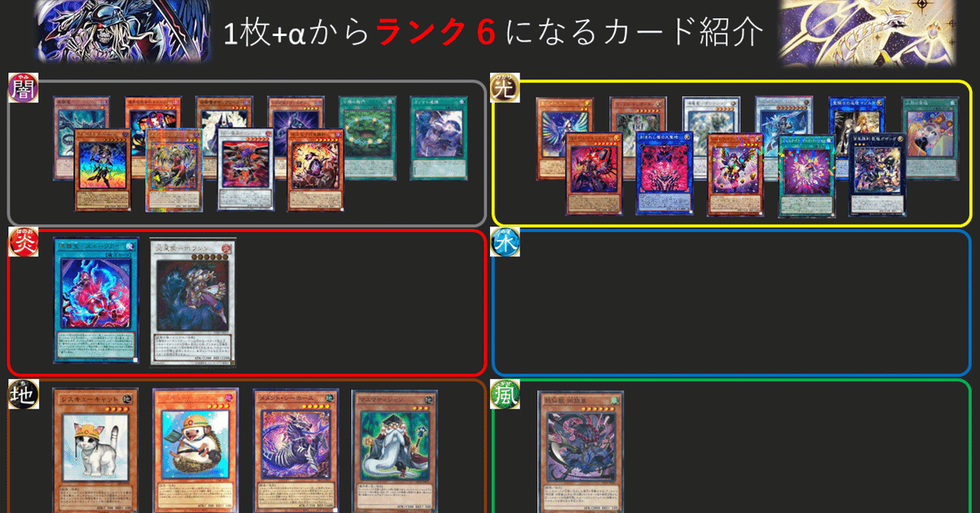Open the grey Xyz card in Fire section

(194, 300)
